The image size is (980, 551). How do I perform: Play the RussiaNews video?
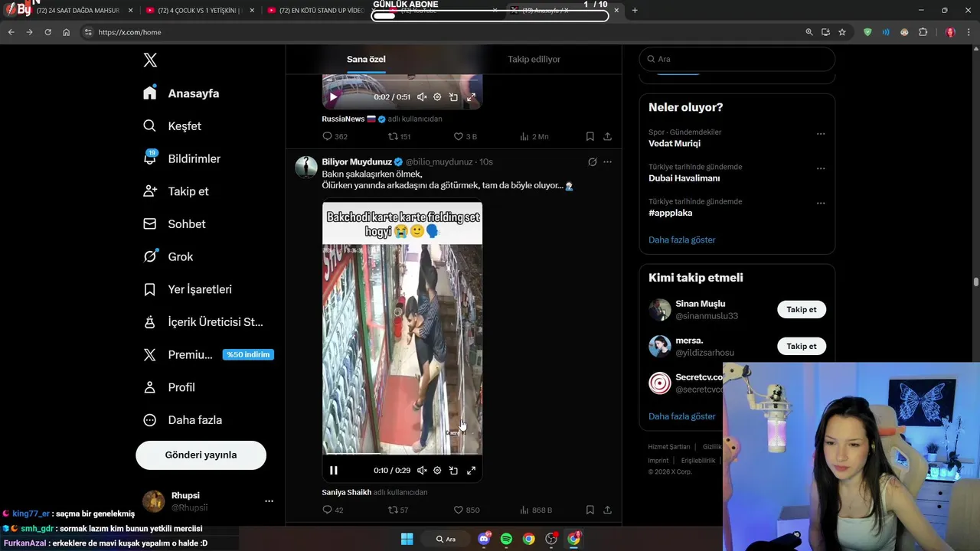(333, 97)
